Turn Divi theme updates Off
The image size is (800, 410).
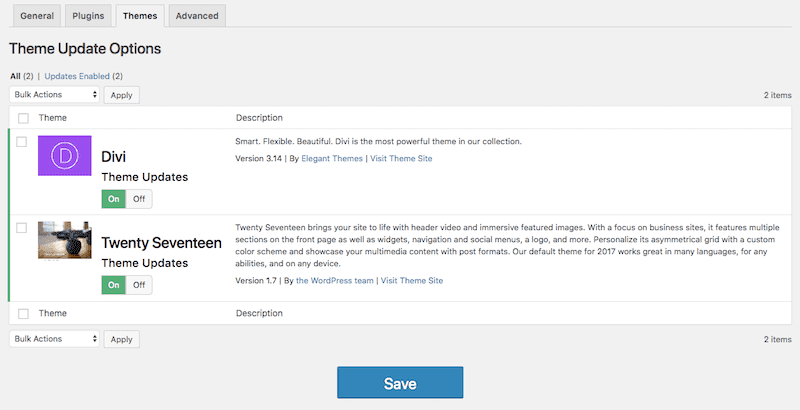click(x=139, y=199)
